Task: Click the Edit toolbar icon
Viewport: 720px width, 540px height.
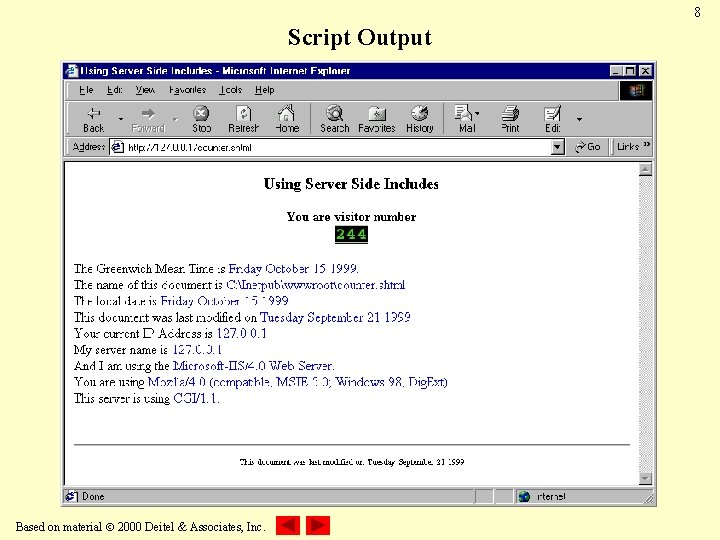Action: coord(552,113)
